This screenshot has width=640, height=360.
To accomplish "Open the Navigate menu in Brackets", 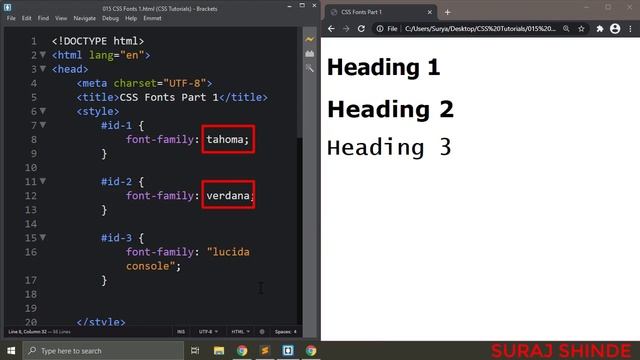I will [84, 18].
